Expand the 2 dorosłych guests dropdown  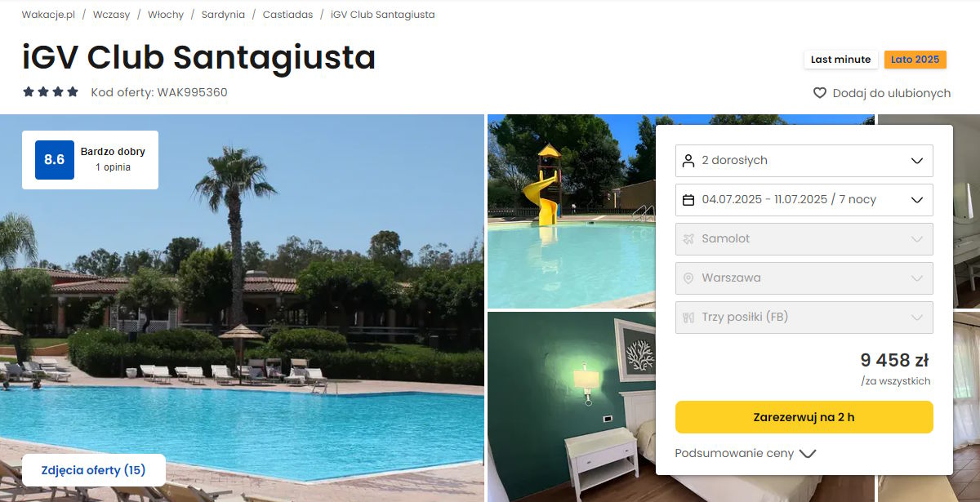coord(804,161)
